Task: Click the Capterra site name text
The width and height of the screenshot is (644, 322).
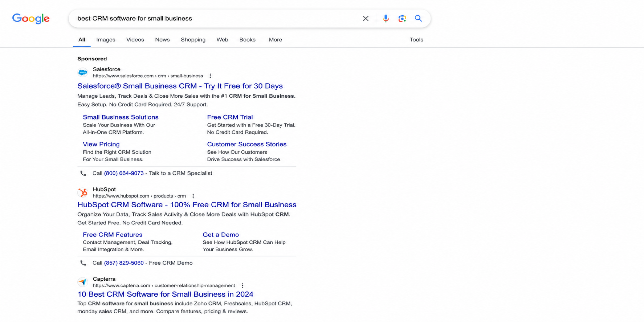Action: [104, 279]
